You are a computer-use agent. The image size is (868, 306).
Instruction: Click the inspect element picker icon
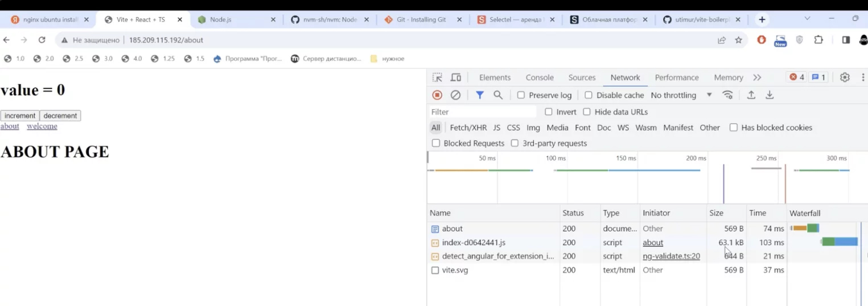tap(437, 77)
